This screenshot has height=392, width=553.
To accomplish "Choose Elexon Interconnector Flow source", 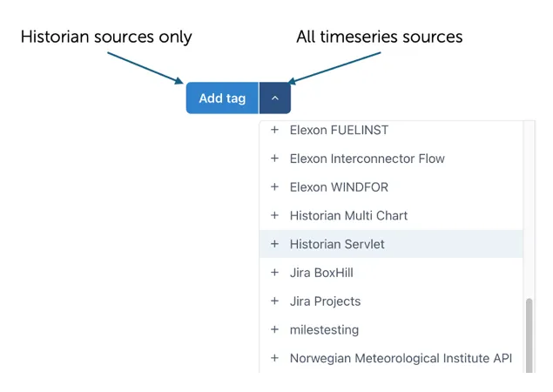I will (x=367, y=159).
